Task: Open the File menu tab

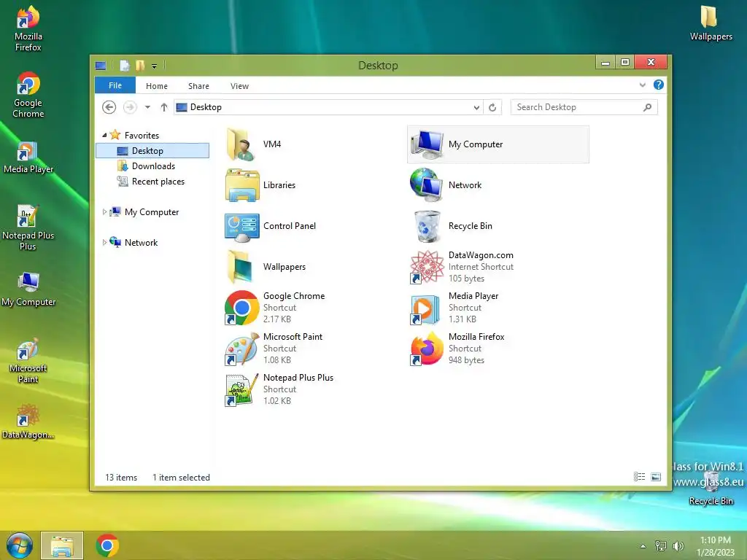Action: (x=115, y=85)
